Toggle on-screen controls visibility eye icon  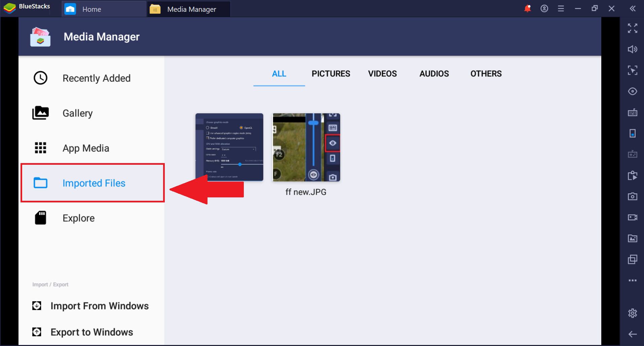tap(633, 91)
